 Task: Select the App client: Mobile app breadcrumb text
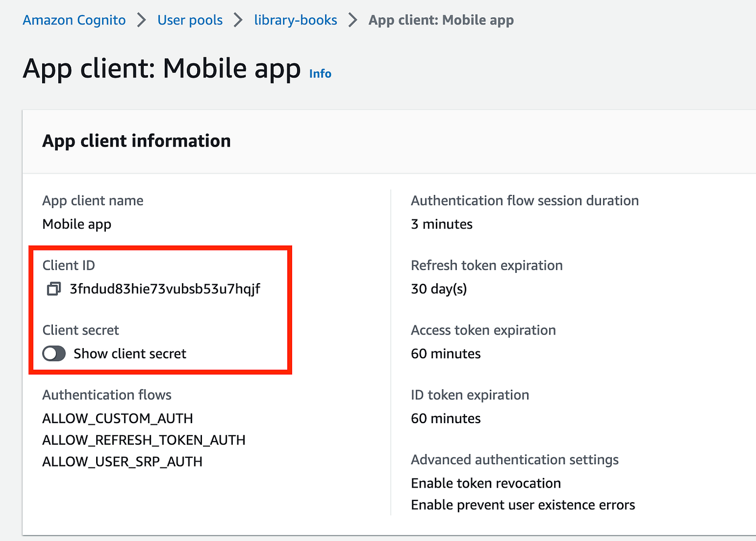441,20
